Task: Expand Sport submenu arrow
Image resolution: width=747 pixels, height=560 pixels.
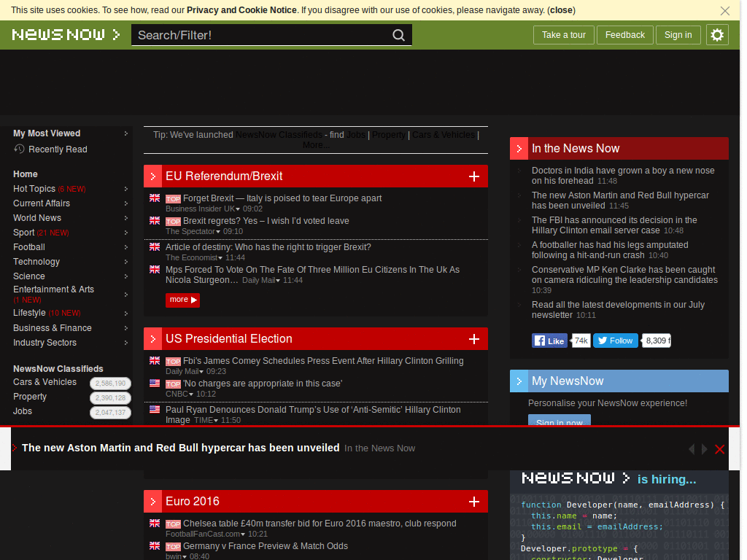Action: click(x=125, y=233)
